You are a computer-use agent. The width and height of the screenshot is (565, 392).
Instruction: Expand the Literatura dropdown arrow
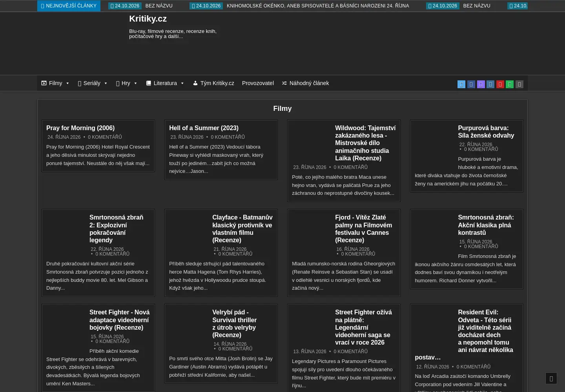(182, 83)
